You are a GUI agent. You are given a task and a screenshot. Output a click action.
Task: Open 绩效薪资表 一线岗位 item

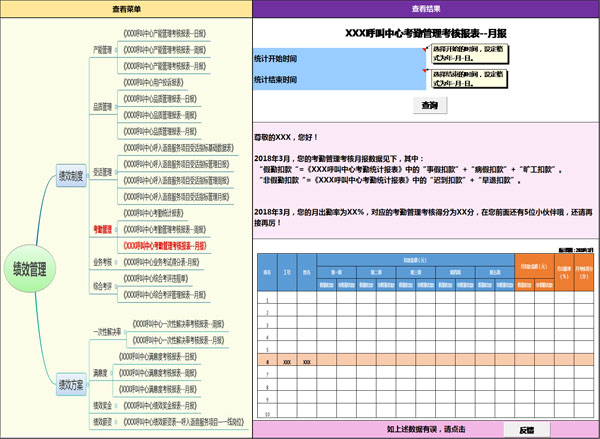[x=183, y=422]
